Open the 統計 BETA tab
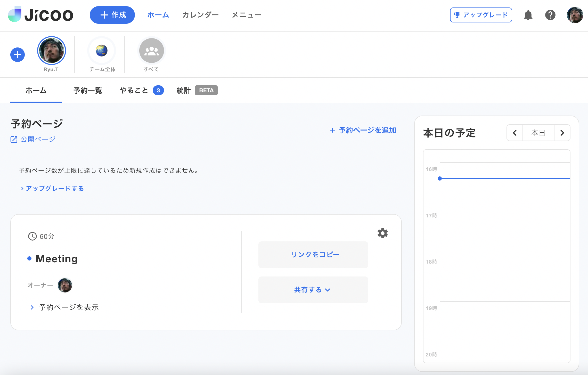This screenshot has height=375, width=588. [183, 90]
